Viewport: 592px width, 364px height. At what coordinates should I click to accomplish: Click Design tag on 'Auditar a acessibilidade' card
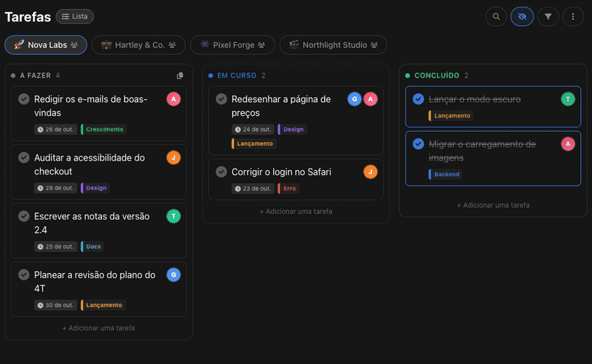coord(95,188)
